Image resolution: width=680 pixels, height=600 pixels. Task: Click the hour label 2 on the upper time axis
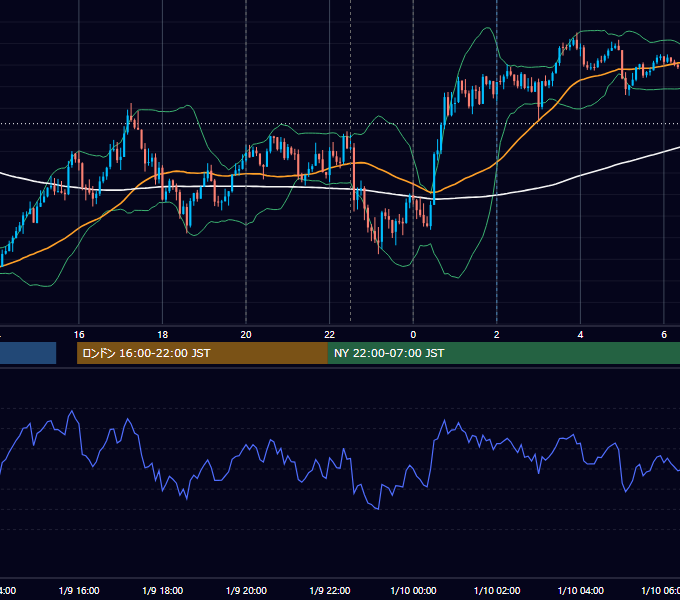(x=497, y=335)
